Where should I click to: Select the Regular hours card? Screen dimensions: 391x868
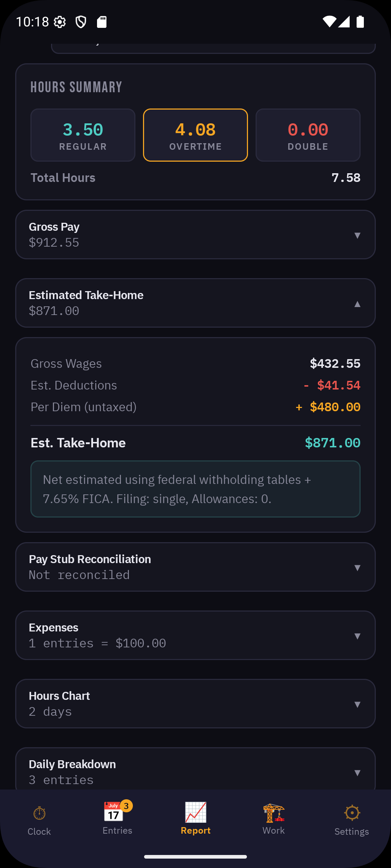point(83,135)
